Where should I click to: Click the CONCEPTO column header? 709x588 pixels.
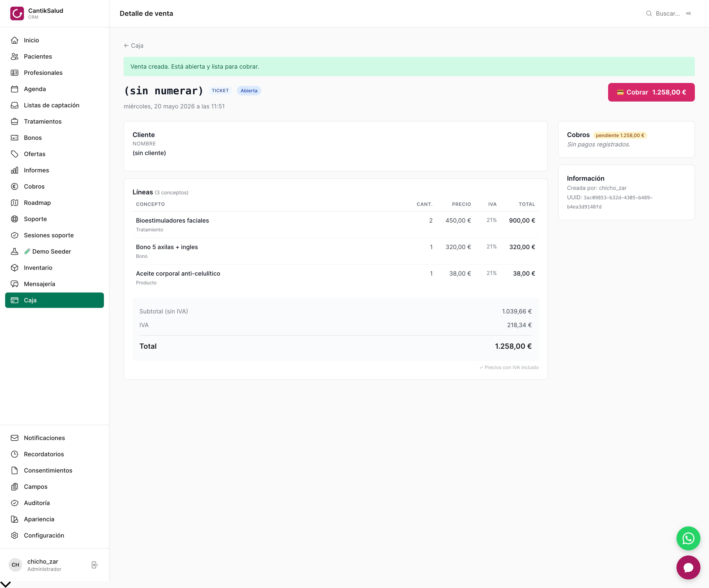(x=150, y=204)
